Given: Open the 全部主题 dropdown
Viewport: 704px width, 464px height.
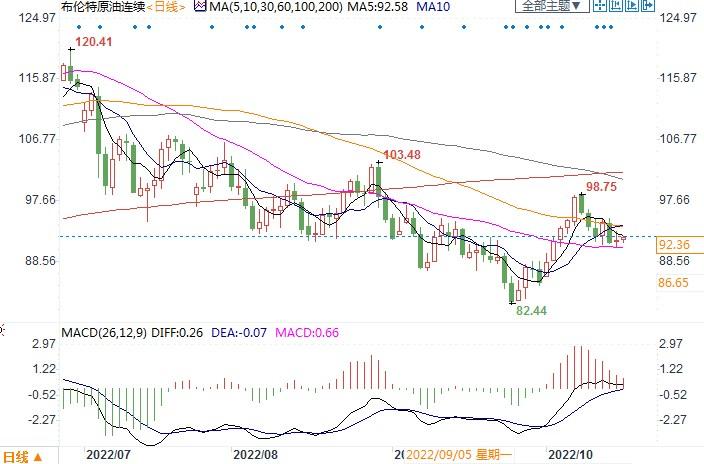Looking at the screenshot, I should [x=546, y=7].
